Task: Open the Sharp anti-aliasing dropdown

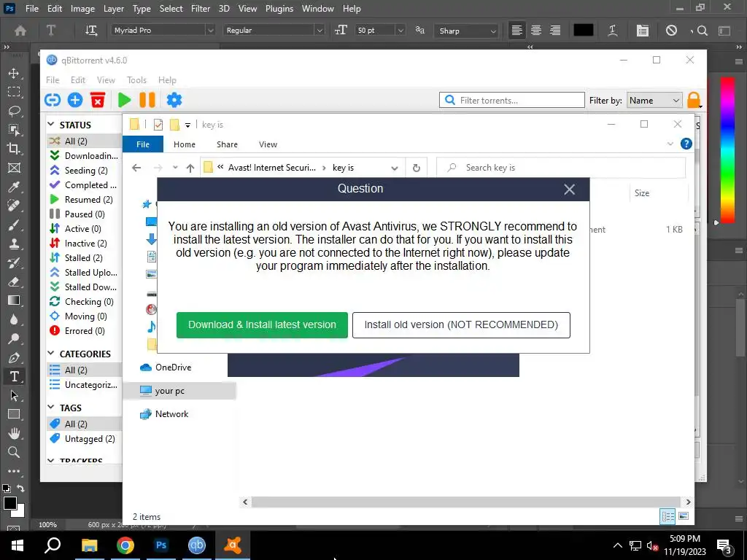Action: click(x=493, y=31)
